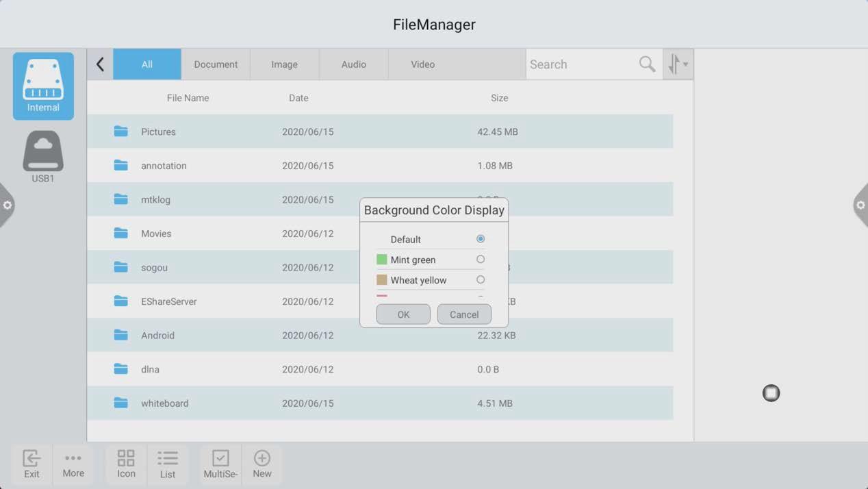868x489 pixels.
Task: Choose the Mint green radio option
Action: pyautogui.click(x=481, y=260)
